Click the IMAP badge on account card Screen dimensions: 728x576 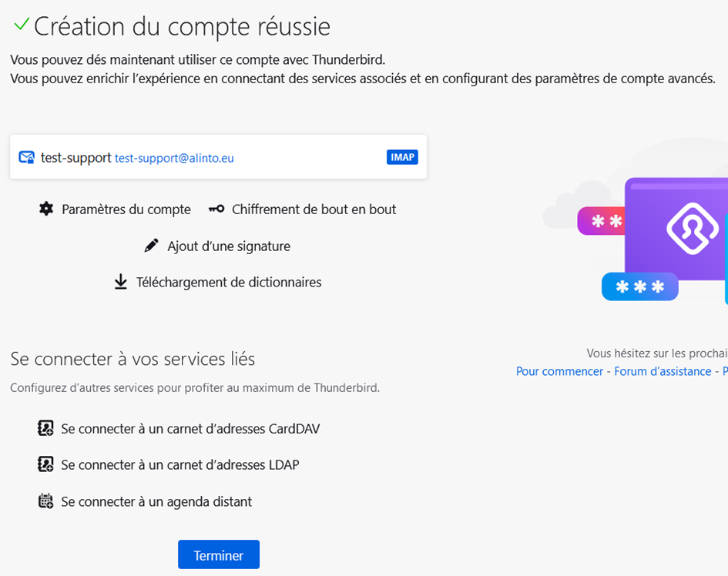402,157
